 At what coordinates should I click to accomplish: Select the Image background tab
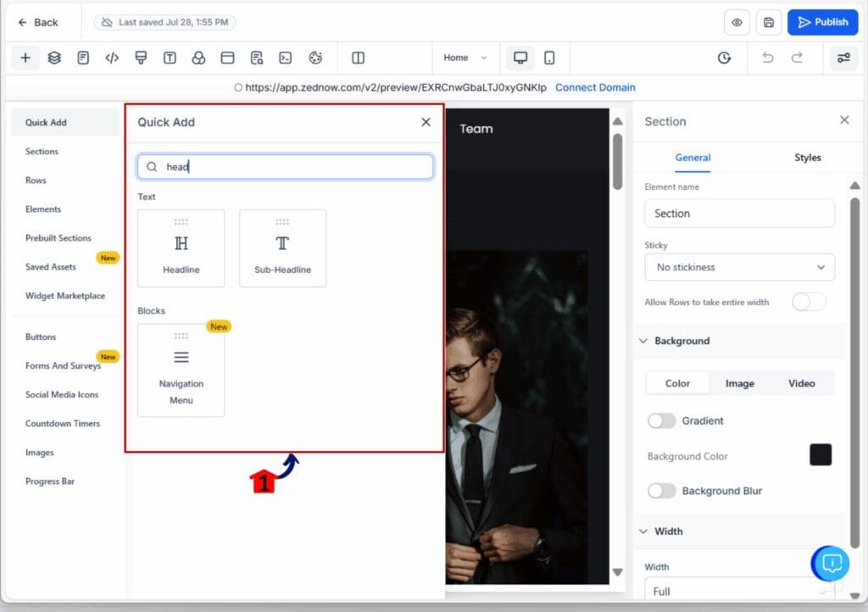pos(739,383)
